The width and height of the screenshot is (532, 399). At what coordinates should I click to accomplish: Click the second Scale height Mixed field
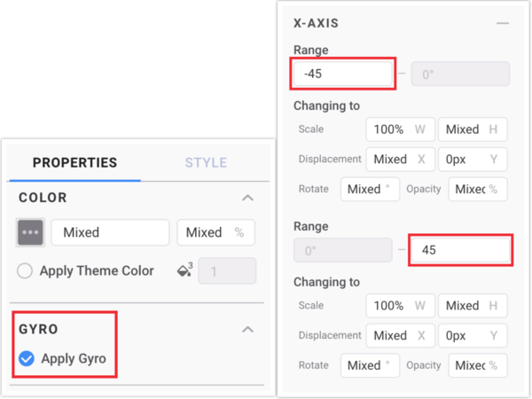[x=473, y=306]
